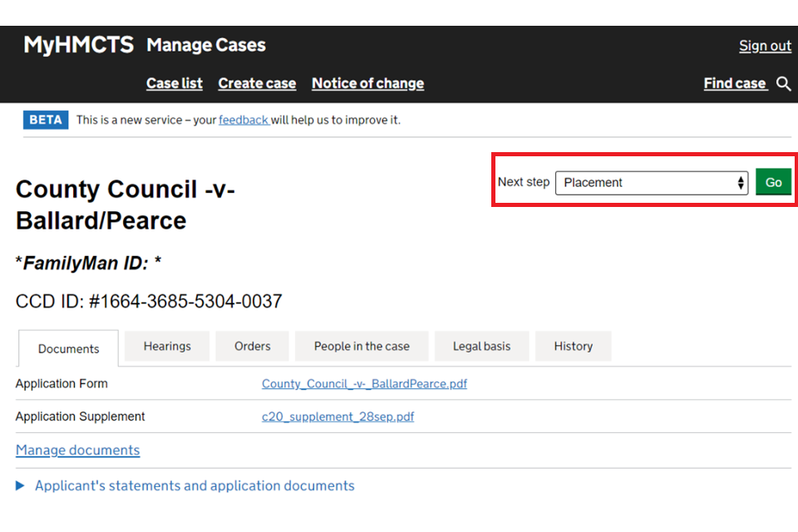
Task: Select the Documents tab
Action: (x=68, y=349)
